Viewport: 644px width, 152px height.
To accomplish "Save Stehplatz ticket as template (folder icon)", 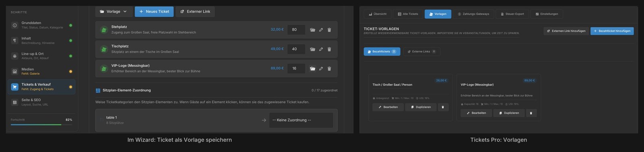I will click(x=312, y=30).
